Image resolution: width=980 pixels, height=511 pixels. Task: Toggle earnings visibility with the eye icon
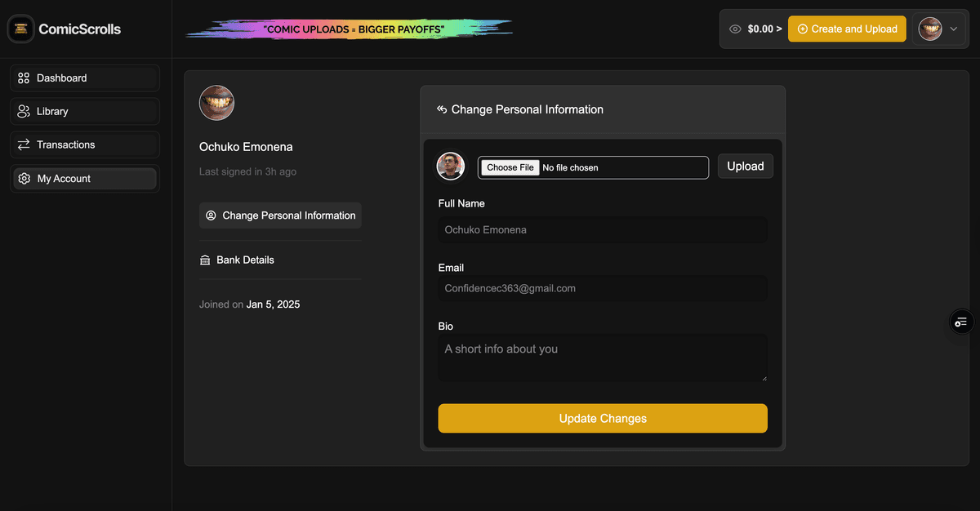coord(736,28)
